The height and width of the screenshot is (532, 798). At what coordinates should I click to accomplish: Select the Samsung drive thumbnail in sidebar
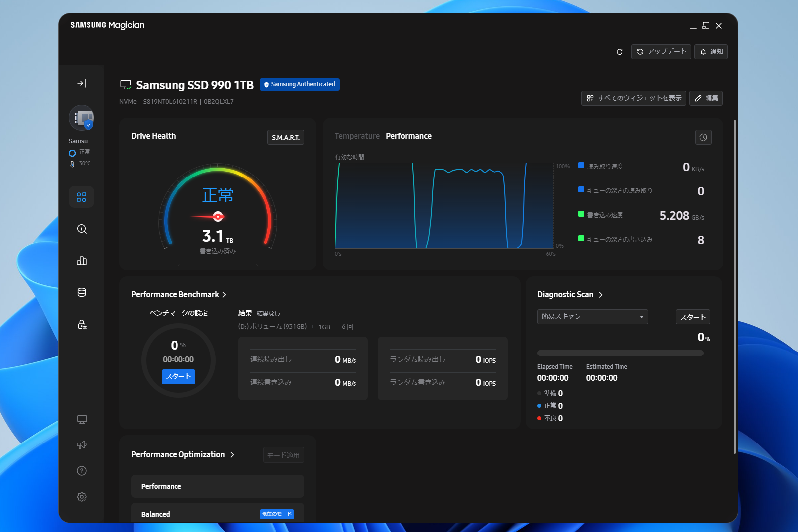click(x=82, y=118)
